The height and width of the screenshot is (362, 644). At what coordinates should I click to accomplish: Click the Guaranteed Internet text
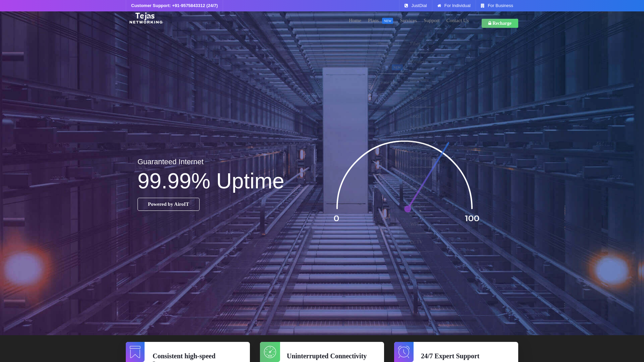point(170,162)
